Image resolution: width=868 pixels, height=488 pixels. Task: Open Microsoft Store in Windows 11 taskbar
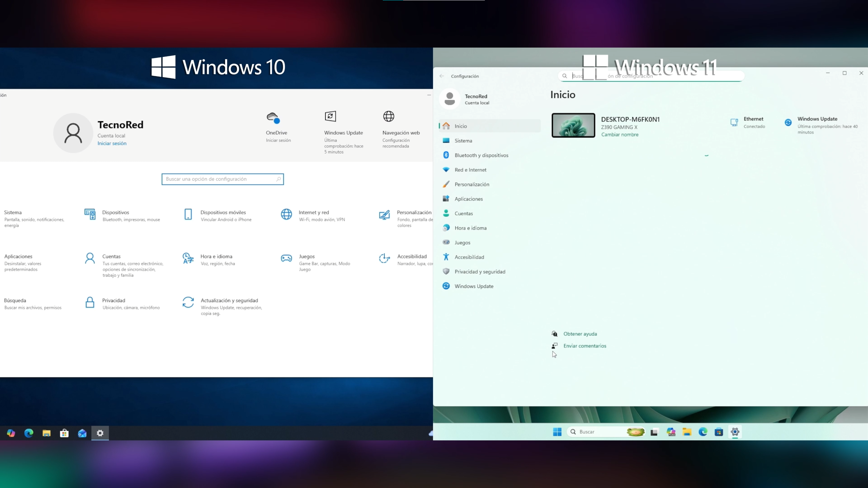tap(719, 432)
